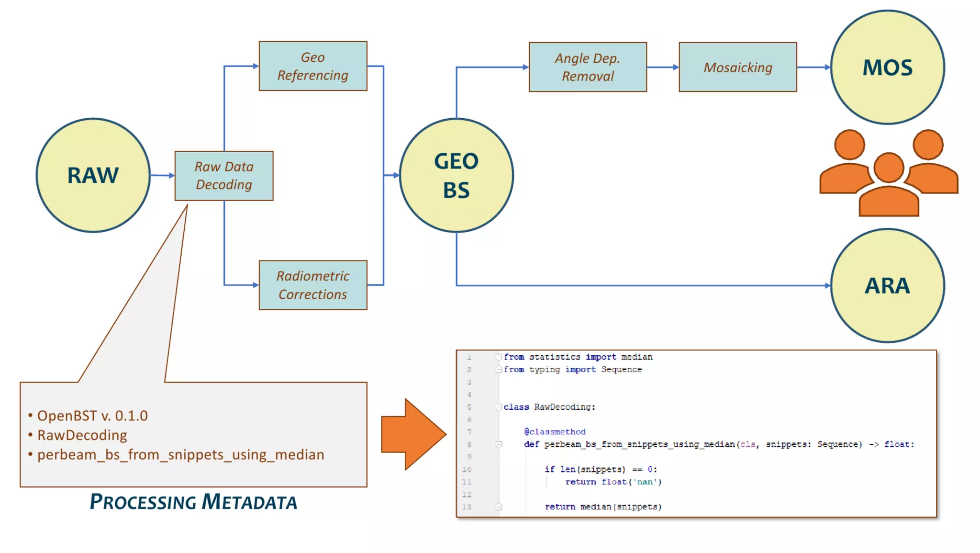Toggle fold marker on statistics import line

point(499,357)
